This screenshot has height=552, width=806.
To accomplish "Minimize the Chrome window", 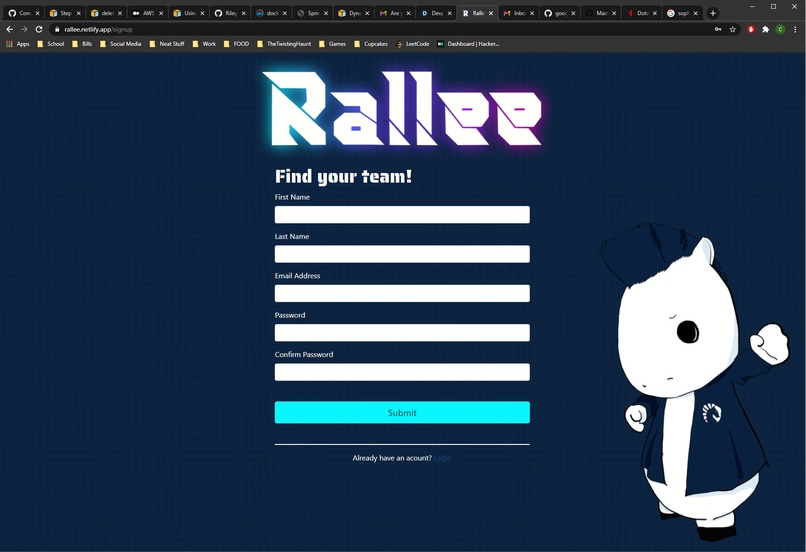I will (752, 6).
